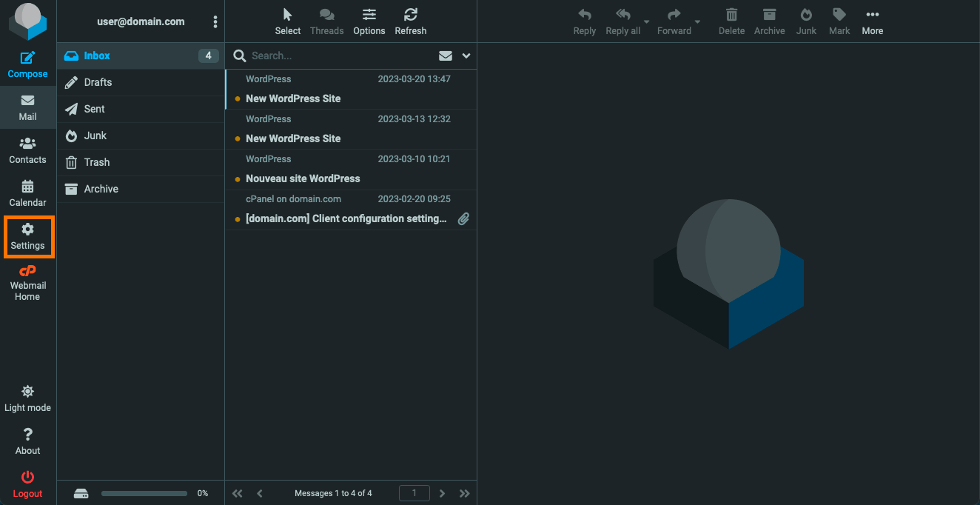
Task: Open Settings in the left sidebar
Action: (x=27, y=236)
